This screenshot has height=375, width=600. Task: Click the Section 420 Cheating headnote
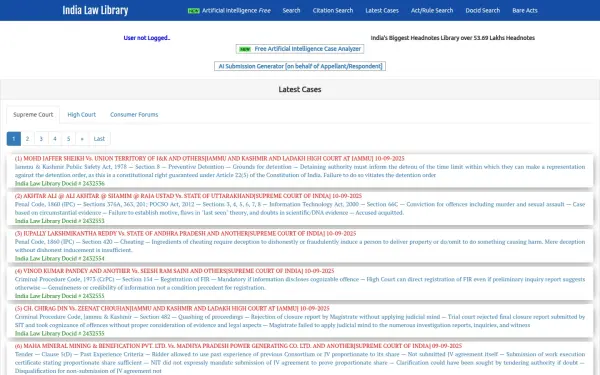pos(300,246)
